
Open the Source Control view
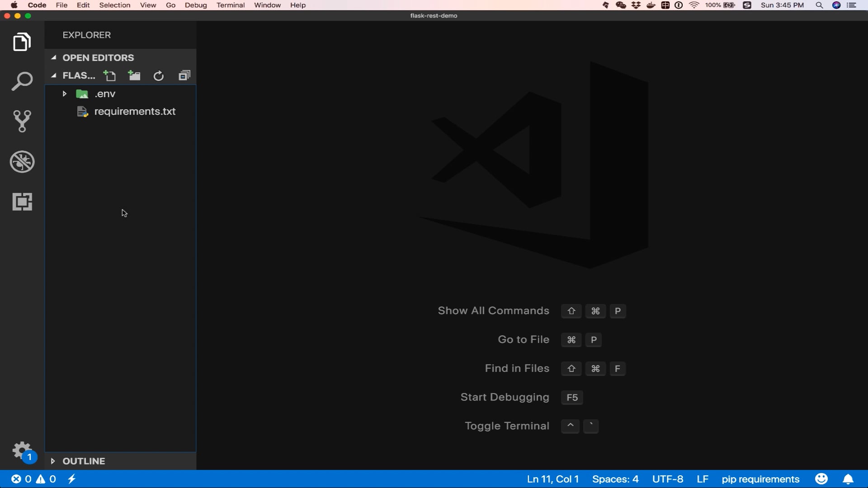[22, 121]
